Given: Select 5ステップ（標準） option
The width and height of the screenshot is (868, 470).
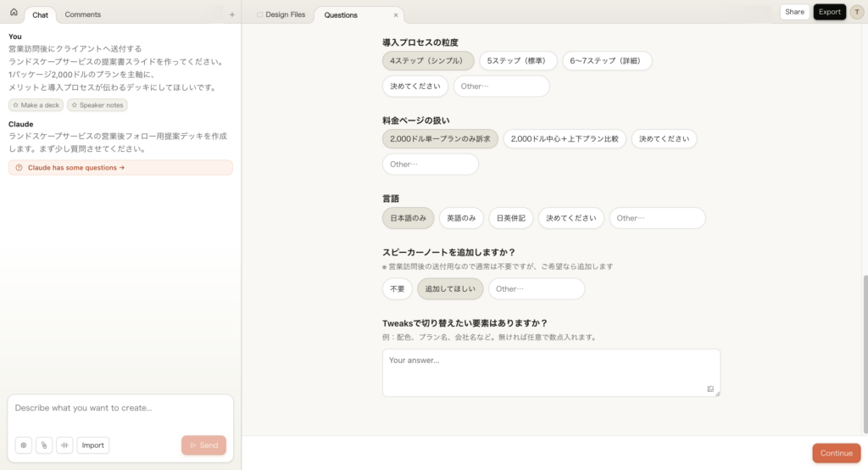Looking at the screenshot, I should pos(517,61).
